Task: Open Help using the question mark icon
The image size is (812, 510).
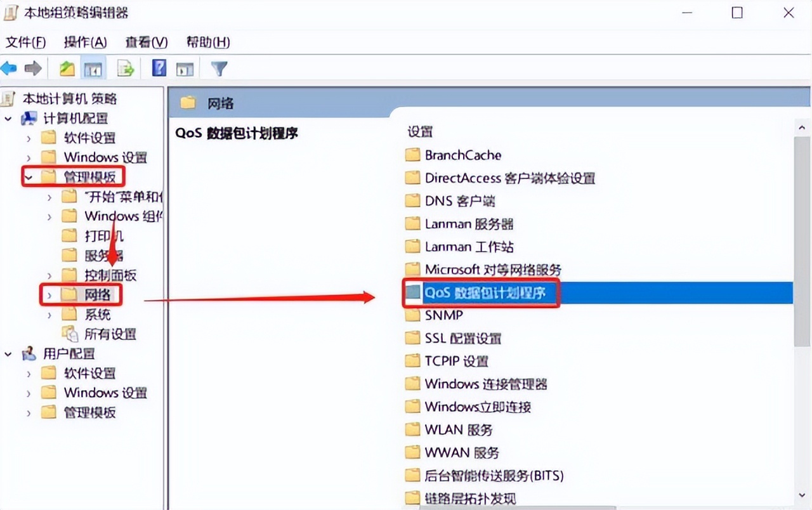Action: [x=159, y=68]
